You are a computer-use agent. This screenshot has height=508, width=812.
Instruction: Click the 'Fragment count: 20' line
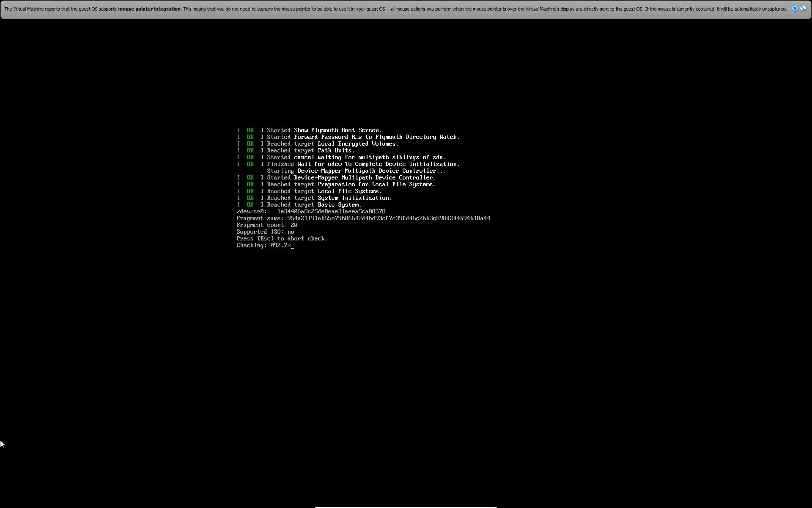click(267, 225)
